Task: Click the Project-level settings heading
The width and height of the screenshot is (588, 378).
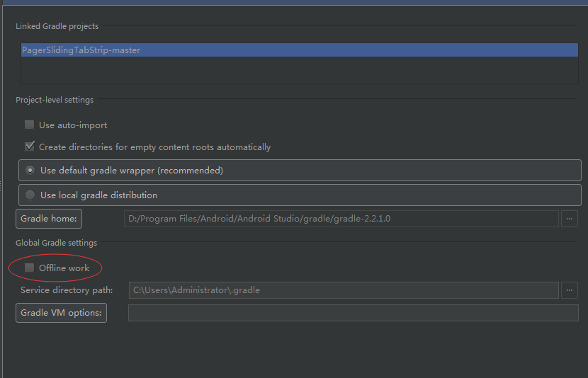Action: (55, 100)
